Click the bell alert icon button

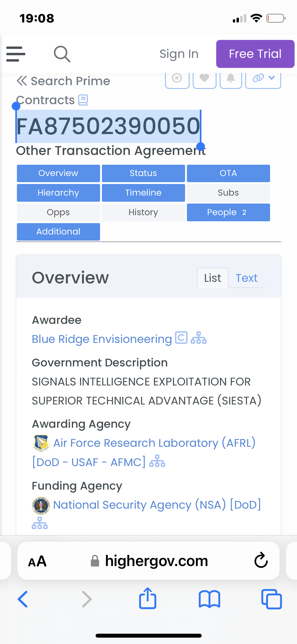point(231,79)
